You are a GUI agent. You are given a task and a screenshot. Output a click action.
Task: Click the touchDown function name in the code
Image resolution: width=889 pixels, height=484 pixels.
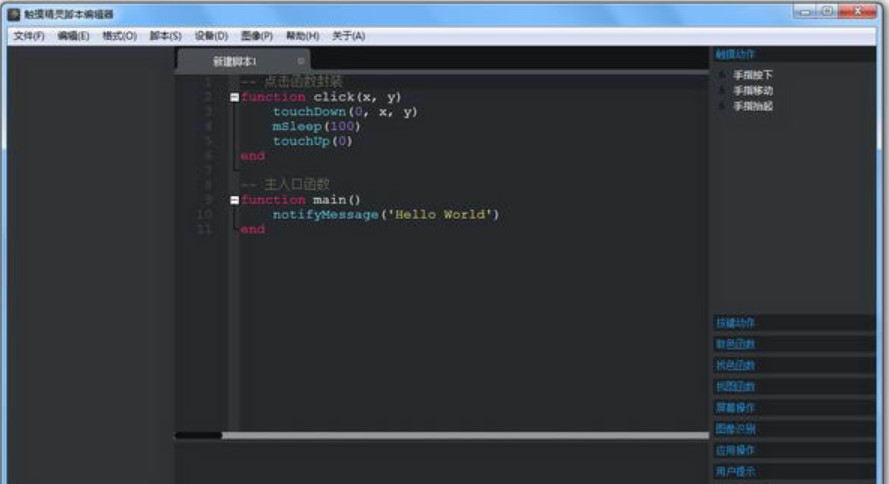coord(309,112)
